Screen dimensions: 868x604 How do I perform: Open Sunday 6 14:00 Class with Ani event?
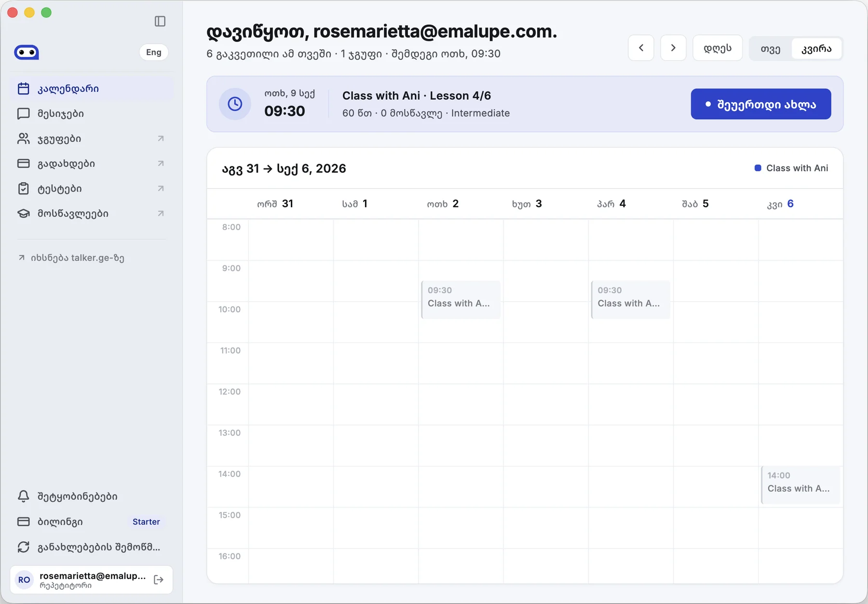click(x=800, y=485)
